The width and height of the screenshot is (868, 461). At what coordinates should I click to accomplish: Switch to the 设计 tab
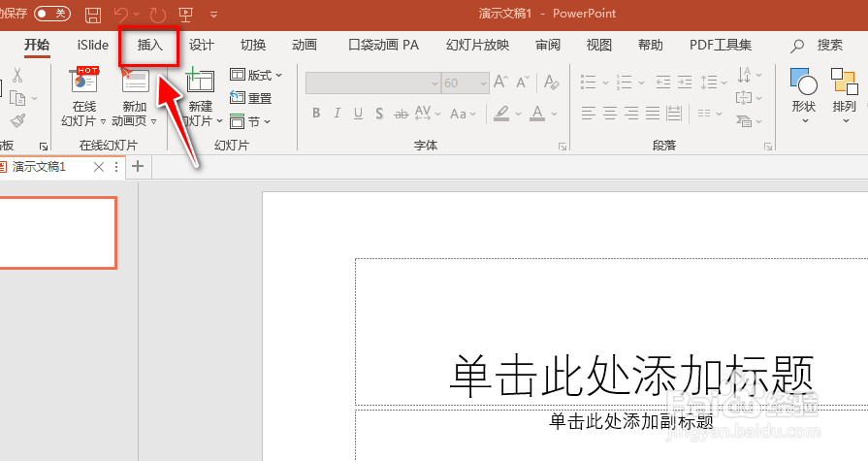201,45
